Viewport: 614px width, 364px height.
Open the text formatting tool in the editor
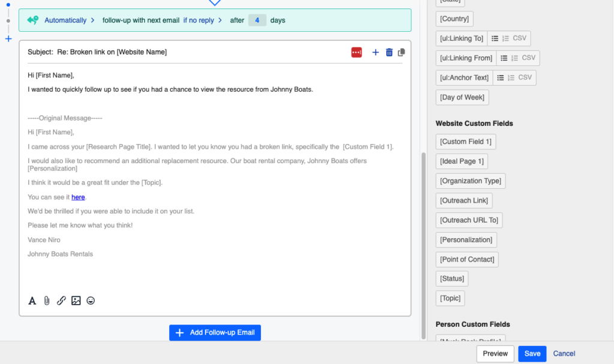coord(32,300)
